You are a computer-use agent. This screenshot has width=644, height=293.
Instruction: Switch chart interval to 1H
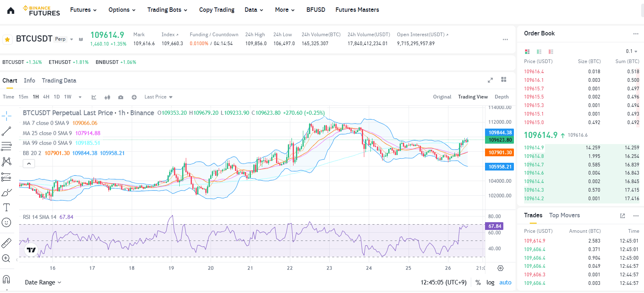point(36,97)
